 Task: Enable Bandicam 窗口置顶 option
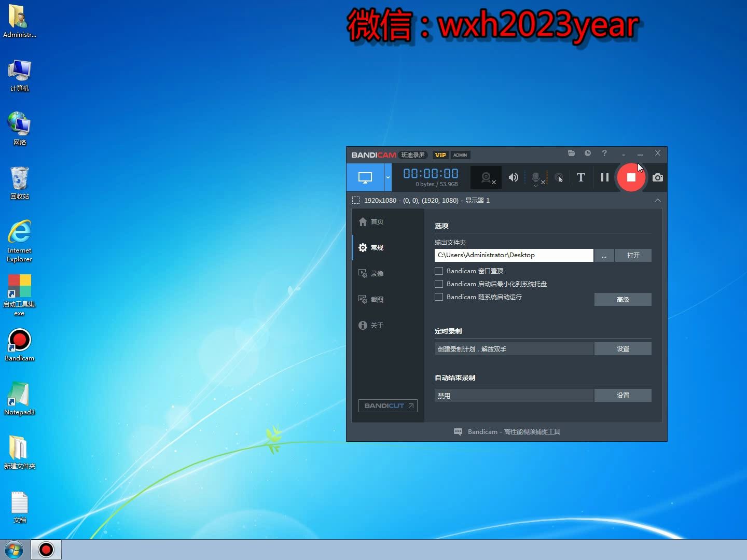439,271
